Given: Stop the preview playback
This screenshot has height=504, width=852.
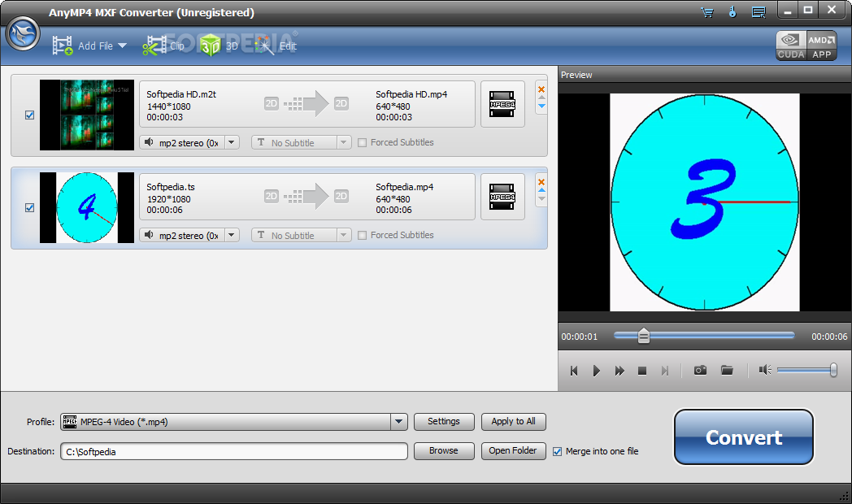Looking at the screenshot, I should (641, 371).
